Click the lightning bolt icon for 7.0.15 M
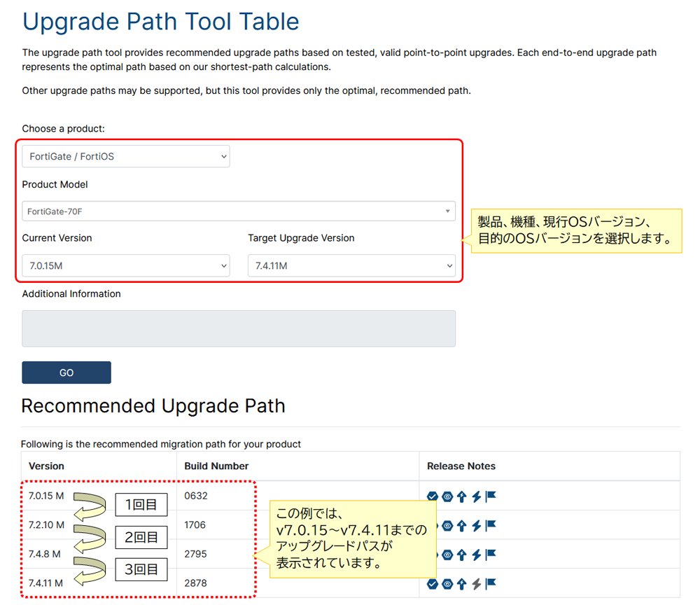 point(476,496)
